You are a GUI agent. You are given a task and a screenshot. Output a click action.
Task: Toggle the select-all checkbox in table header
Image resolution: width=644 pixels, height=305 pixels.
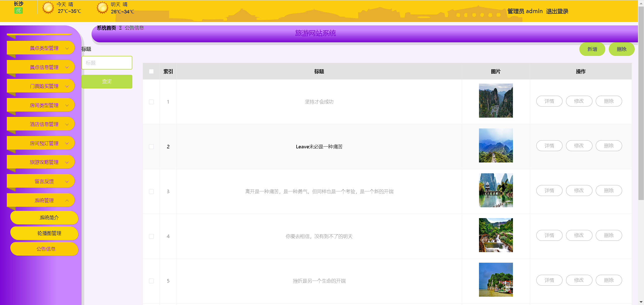point(151,72)
